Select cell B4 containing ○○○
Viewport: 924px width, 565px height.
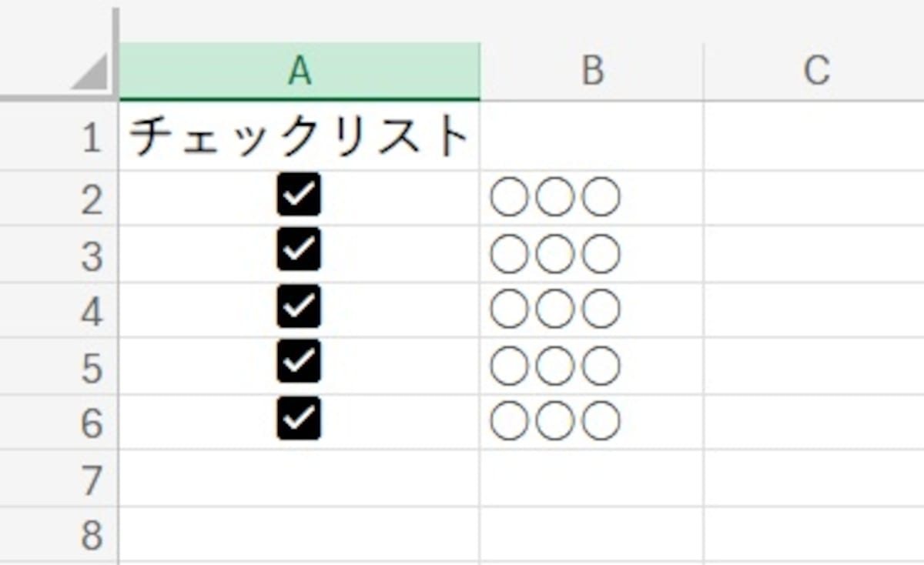(x=593, y=306)
